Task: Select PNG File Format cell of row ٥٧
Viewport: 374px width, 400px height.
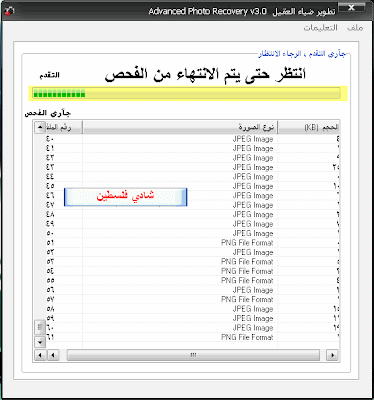Action: (247, 299)
